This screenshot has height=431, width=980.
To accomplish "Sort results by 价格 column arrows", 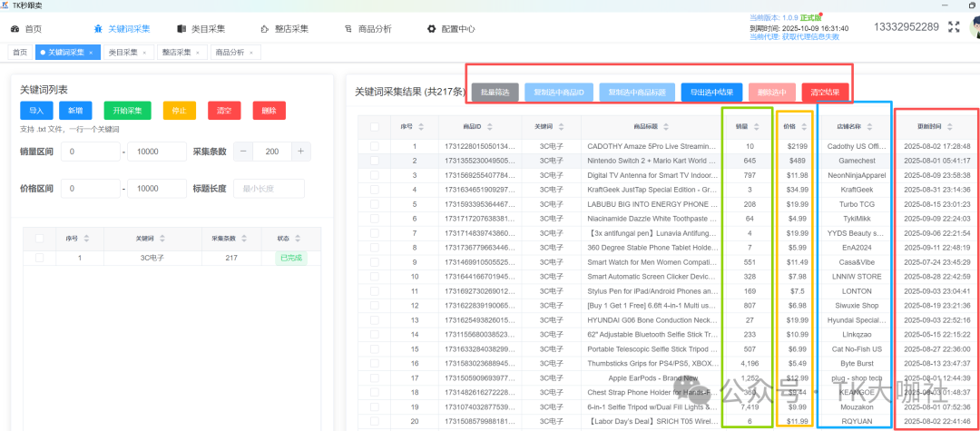I will [801, 126].
